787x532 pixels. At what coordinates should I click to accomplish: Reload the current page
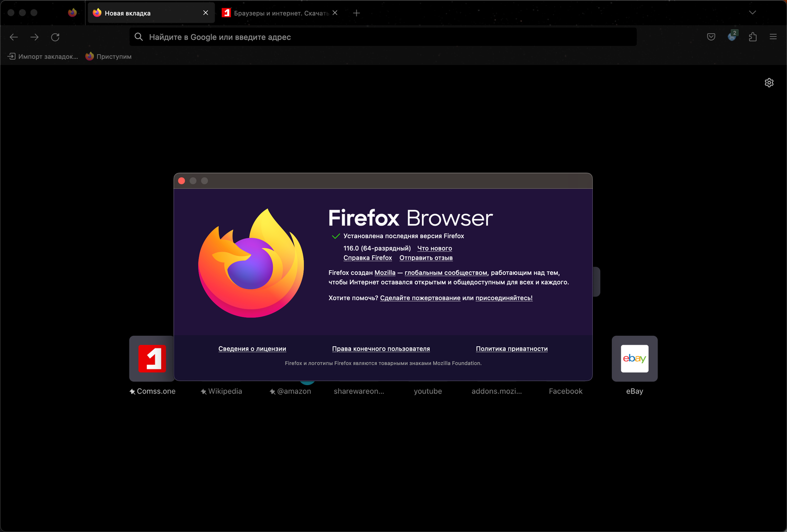[55, 37]
